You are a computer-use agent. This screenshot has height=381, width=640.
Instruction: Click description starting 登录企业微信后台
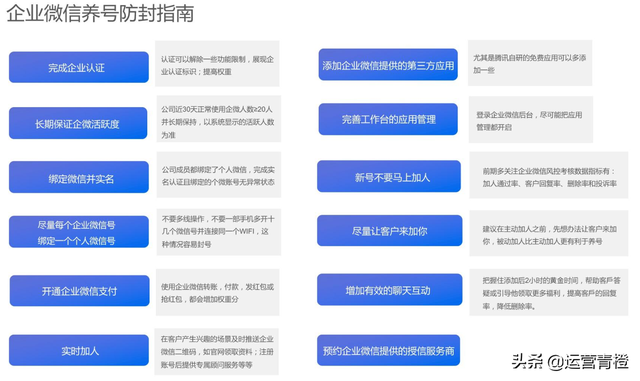pos(531,120)
